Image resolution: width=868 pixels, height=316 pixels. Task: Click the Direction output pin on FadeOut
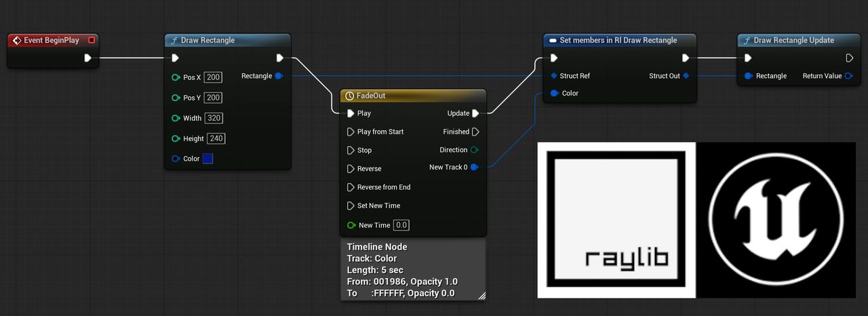click(x=474, y=150)
